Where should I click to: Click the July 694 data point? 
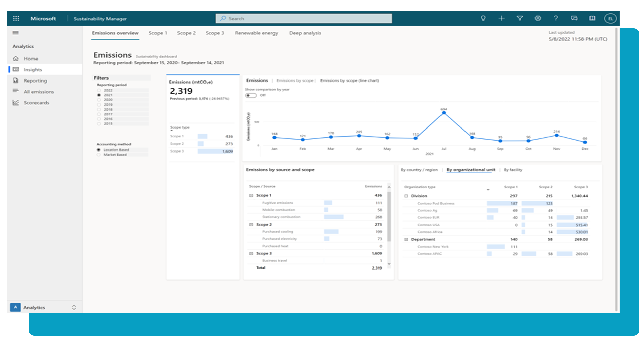tap(444, 113)
